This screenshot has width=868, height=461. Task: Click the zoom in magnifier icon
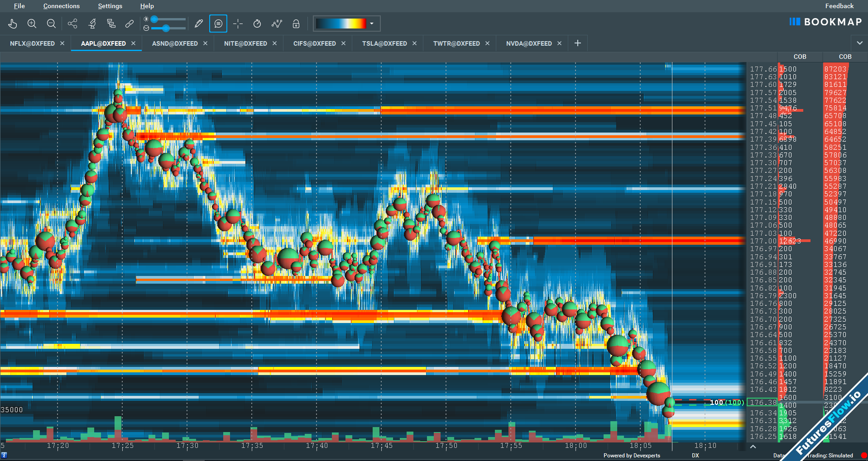[32, 24]
